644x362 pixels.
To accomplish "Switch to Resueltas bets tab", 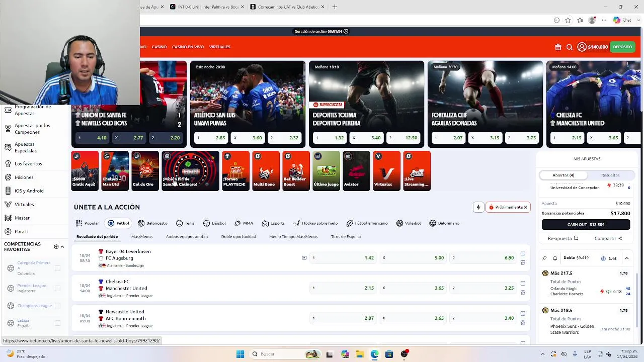I will [610, 175].
